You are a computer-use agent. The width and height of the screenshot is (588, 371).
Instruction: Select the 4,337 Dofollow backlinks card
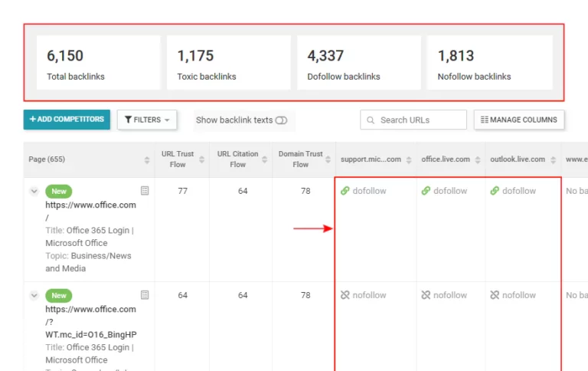click(359, 63)
